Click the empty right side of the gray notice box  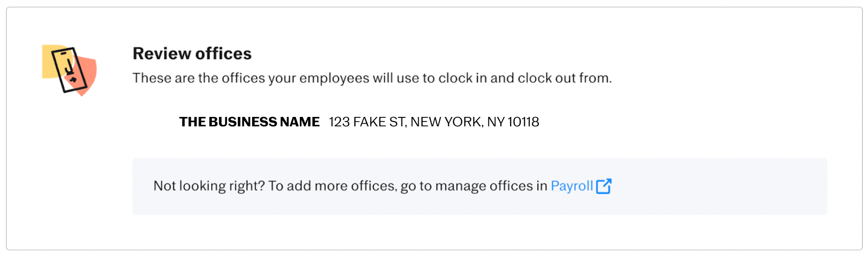[x=723, y=186]
